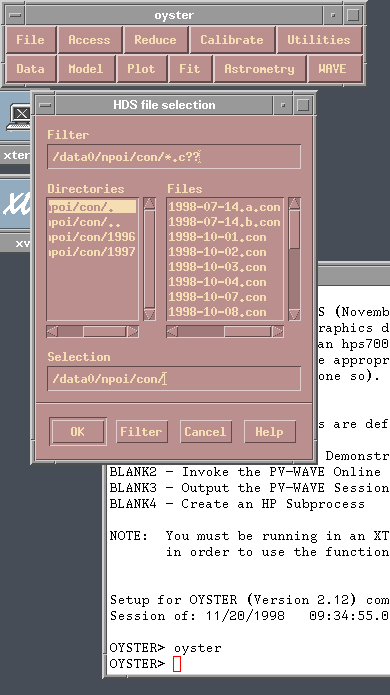Open the Reduce menu
Image resolution: width=390 pixels, height=695 pixels.
click(155, 40)
